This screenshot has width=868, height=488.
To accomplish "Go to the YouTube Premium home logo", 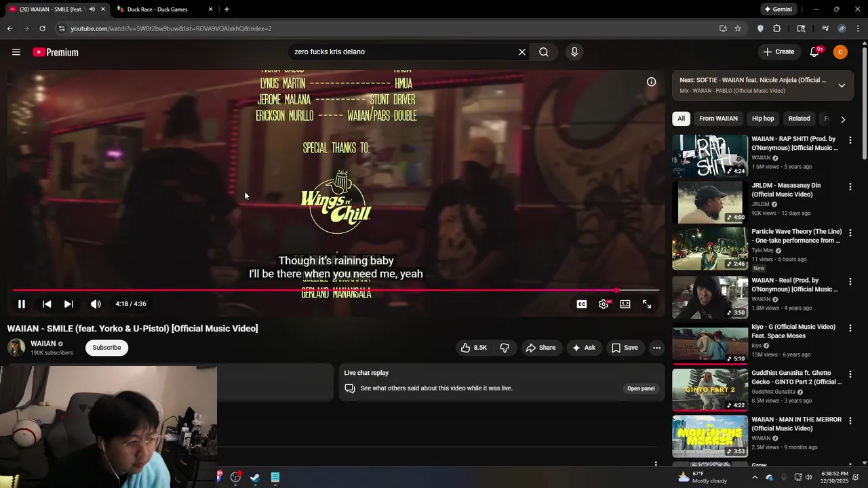I will click(56, 52).
